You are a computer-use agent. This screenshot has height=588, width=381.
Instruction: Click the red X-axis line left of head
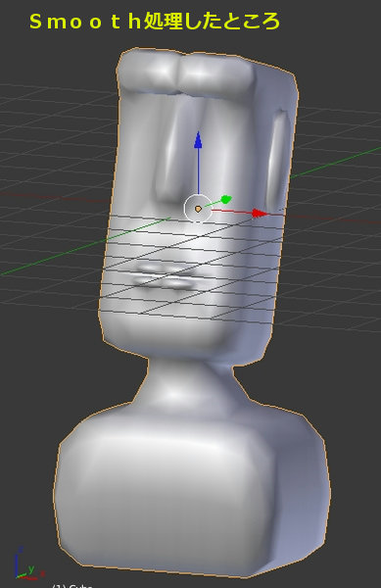(53, 197)
